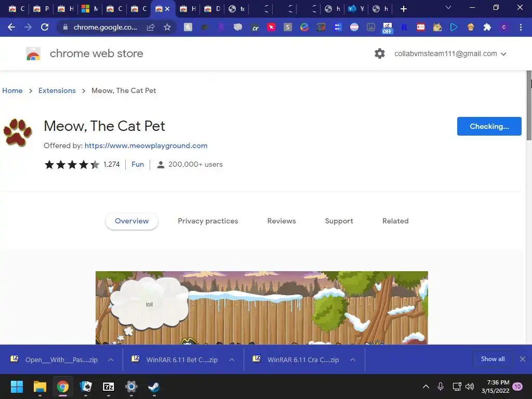Screen dimensions: 532x399
Task: Open the WinRAR 6.11 Bet C....zip download
Action: (x=175, y=360)
